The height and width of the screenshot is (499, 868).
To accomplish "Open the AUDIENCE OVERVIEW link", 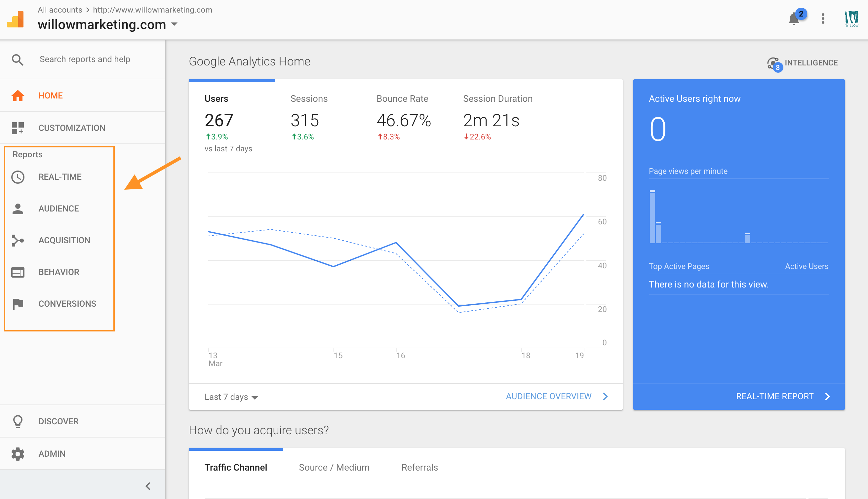I will tap(548, 397).
